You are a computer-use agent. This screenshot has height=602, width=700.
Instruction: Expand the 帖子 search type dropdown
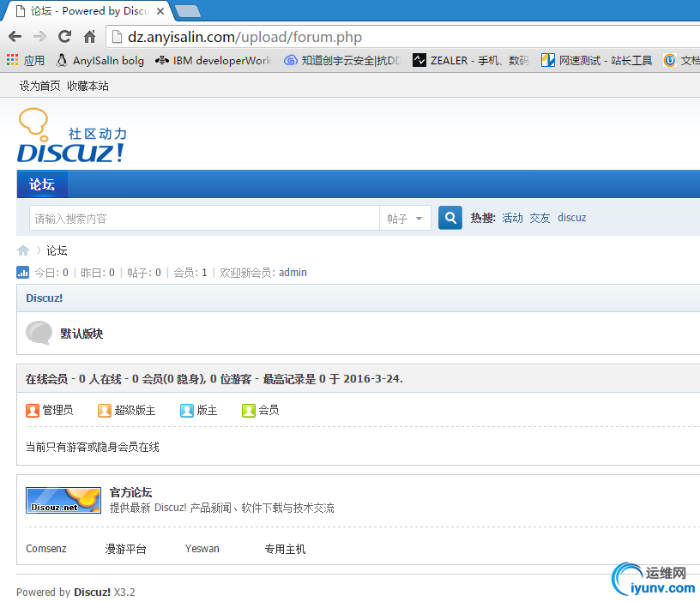[x=405, y=218]
